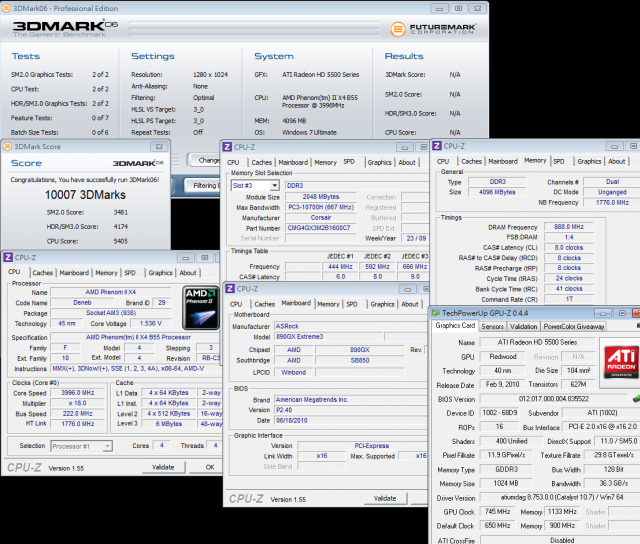
Task: Open Mainboard tab in the CPU-Z processor window
Action: coord(74,273)
